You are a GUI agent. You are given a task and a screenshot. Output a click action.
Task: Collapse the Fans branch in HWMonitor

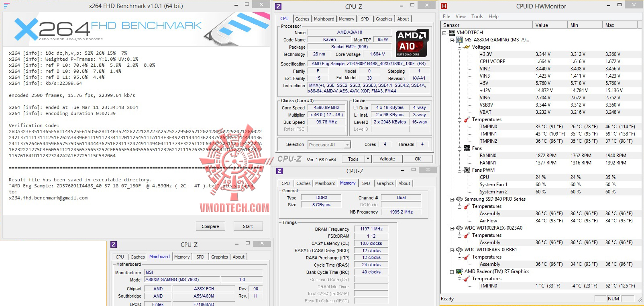459,148
